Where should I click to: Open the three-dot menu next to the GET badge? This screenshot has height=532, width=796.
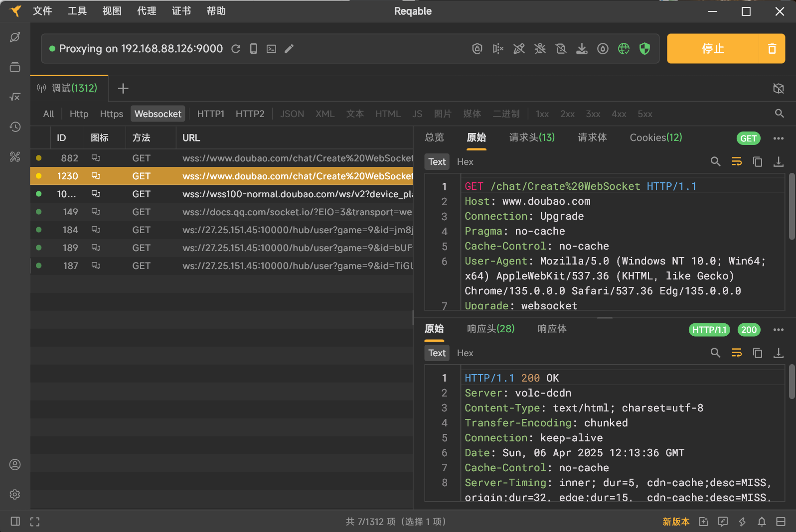coord(778,138)
